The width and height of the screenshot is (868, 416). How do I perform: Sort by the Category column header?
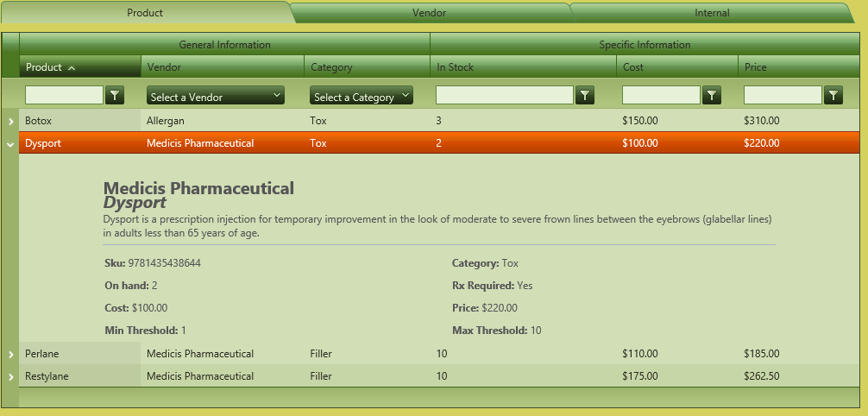click(367, 66)
